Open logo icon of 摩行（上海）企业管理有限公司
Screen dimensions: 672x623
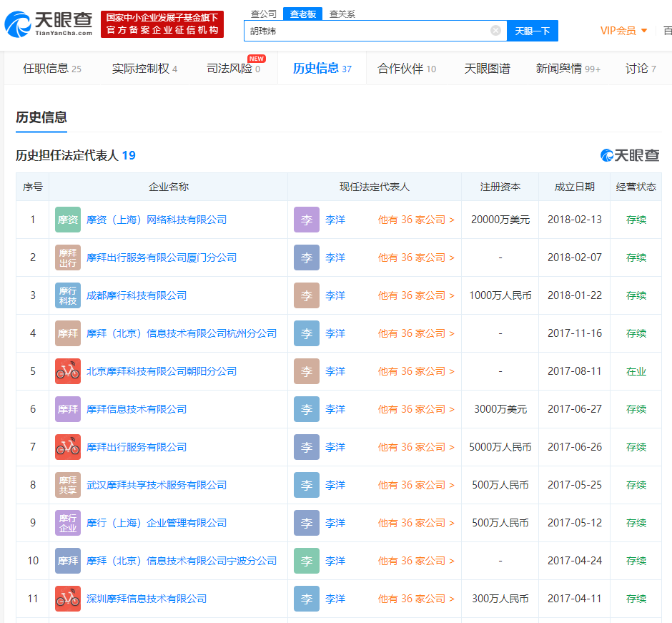point(68,523)
